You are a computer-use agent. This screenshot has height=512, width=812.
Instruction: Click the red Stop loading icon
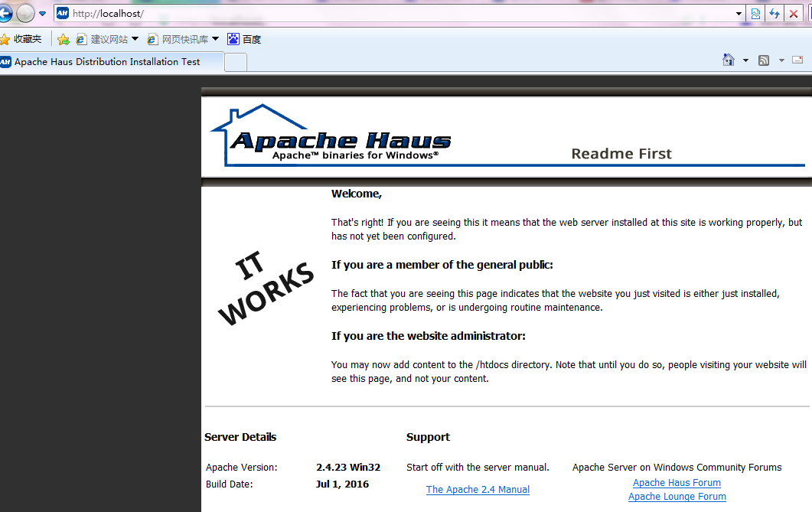pyautogui.click(x=794, y=14)
